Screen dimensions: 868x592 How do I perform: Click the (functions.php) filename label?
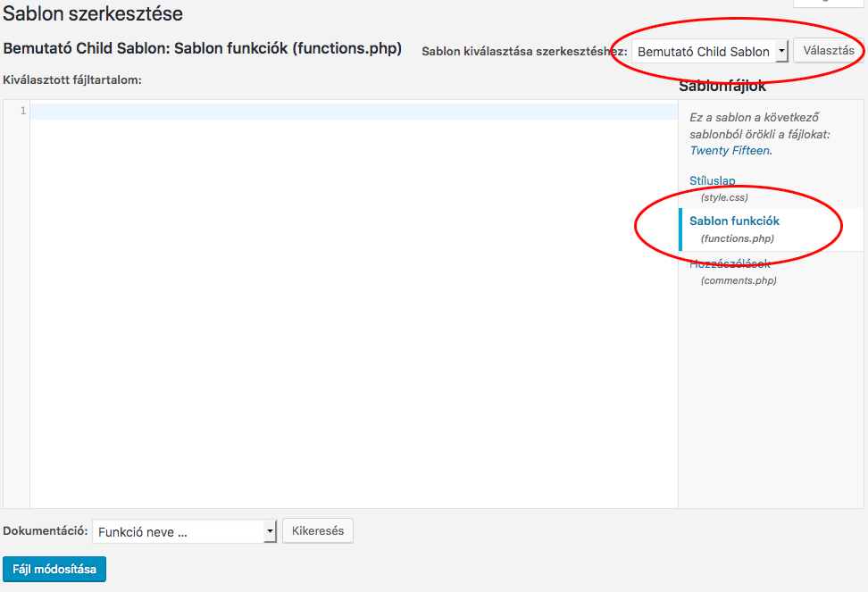pos(737,238)
